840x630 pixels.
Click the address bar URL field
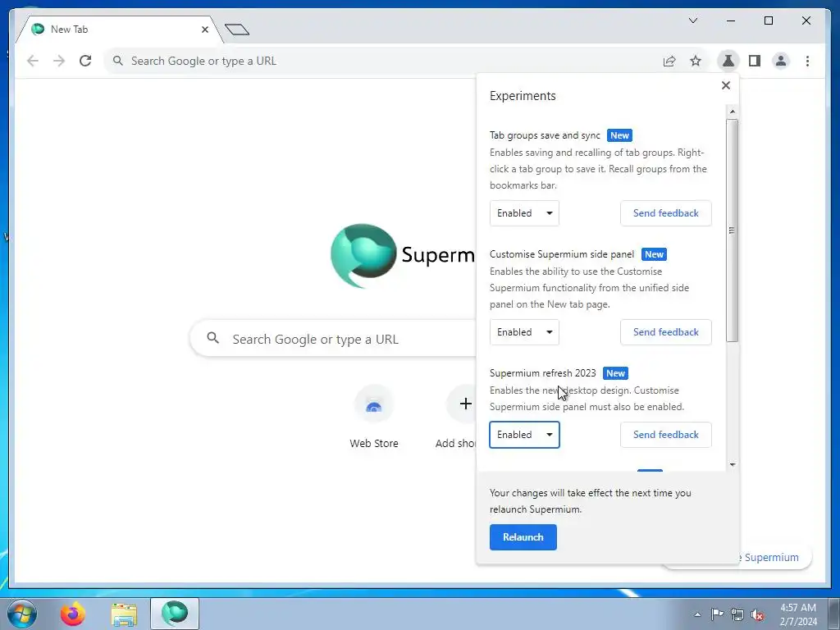pyautogui.click(x=381, y=61)
